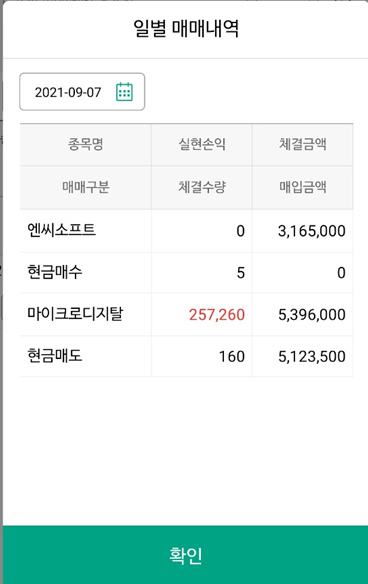The image size is (368, 584).
Task: Click the 3,165,000 executed amount
Action: (312, 231)
